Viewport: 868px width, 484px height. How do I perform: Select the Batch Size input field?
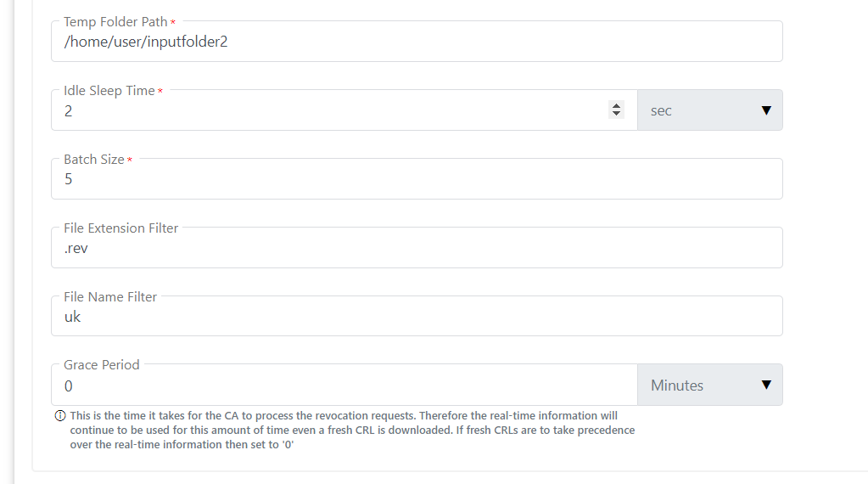pos(416,179)
